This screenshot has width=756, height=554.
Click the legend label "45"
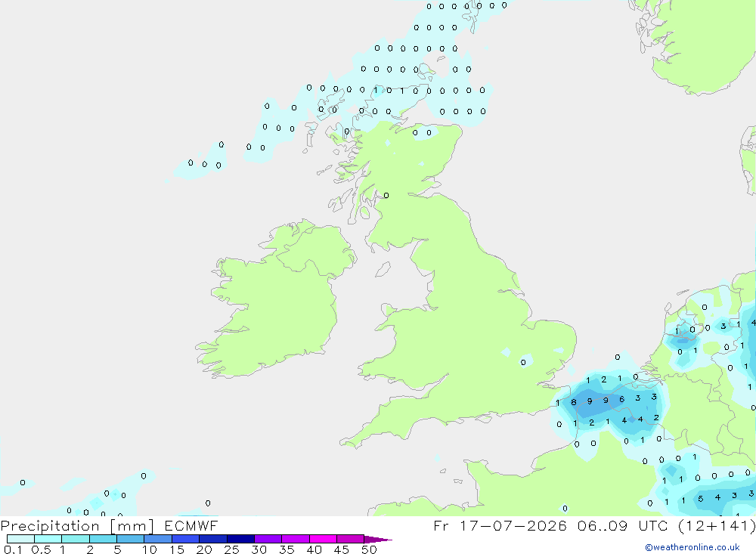pos(342,549)
